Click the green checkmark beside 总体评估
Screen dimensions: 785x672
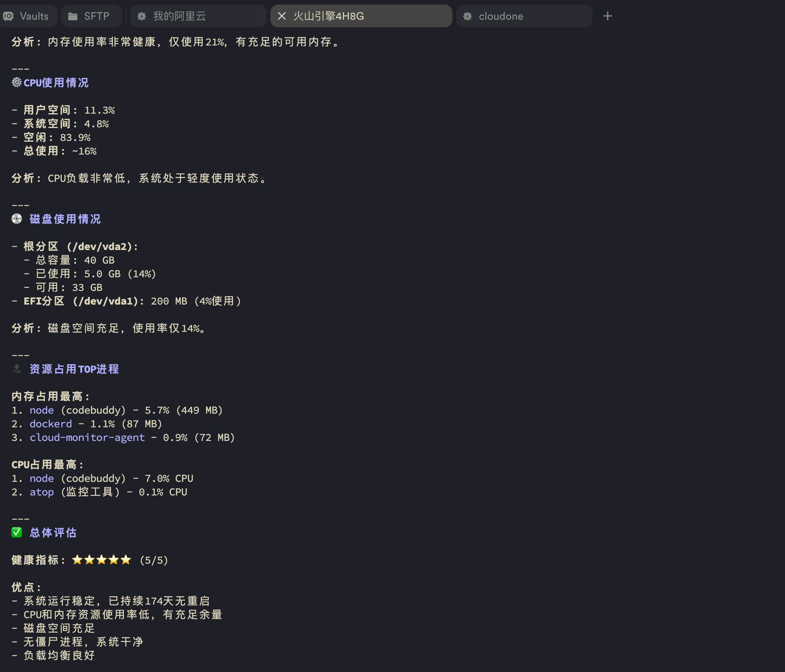[16, 533]
